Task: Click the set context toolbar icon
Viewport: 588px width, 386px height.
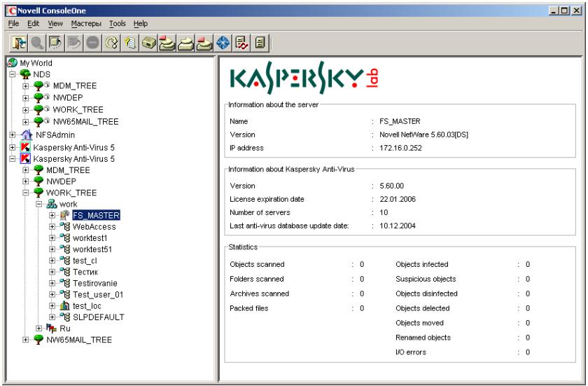Action: pos(55,43)
